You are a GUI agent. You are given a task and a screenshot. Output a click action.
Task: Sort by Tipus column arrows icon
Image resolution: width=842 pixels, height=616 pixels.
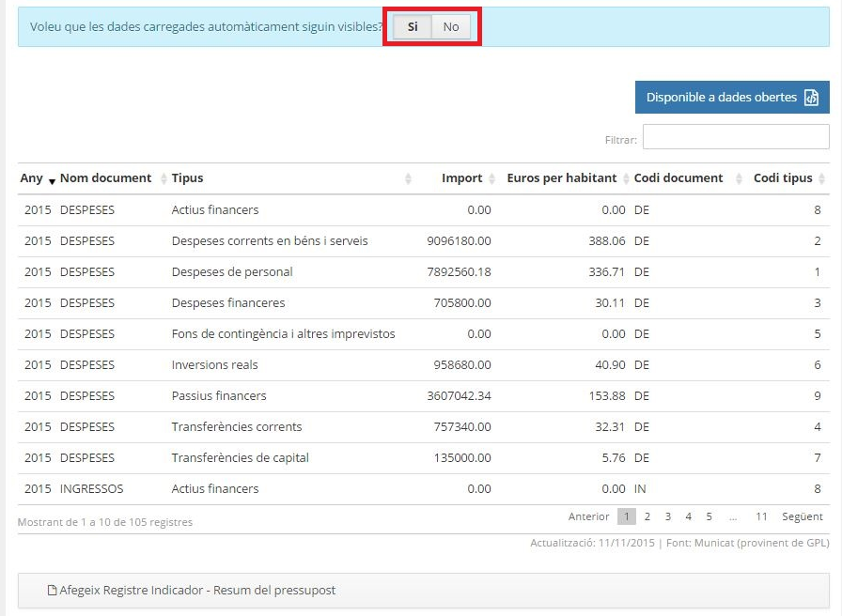click(408, 178)
